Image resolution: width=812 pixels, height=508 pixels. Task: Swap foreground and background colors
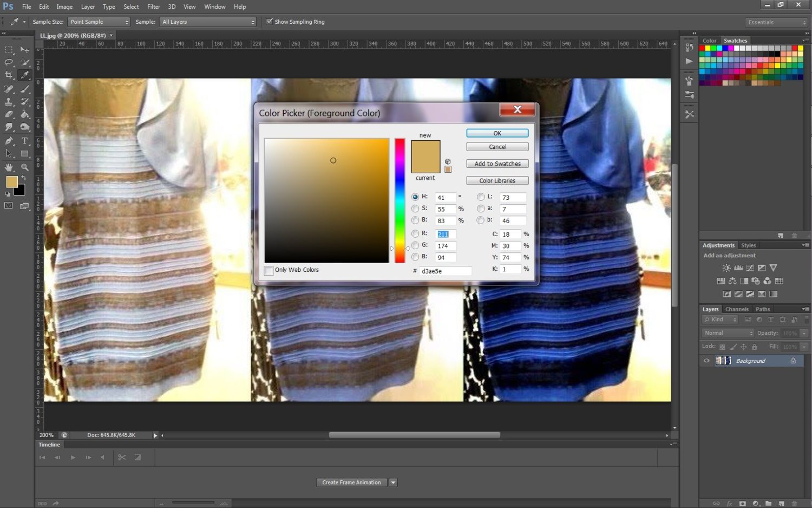(23, 178)
